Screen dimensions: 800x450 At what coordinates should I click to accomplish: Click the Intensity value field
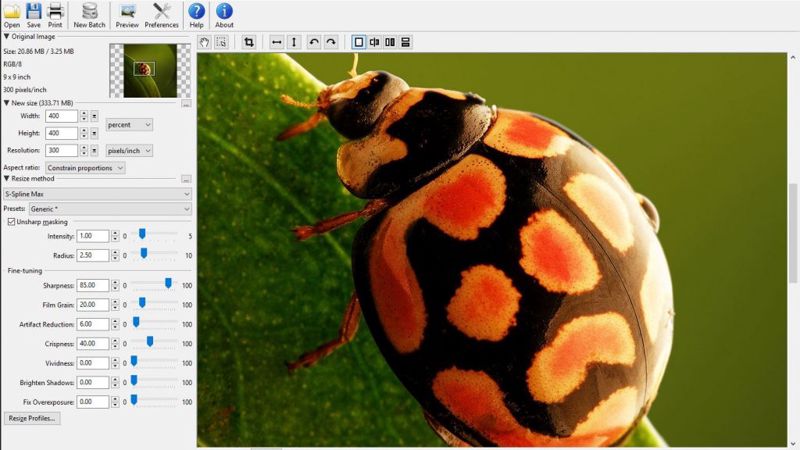pyautogui.click(x=93, y=236)
